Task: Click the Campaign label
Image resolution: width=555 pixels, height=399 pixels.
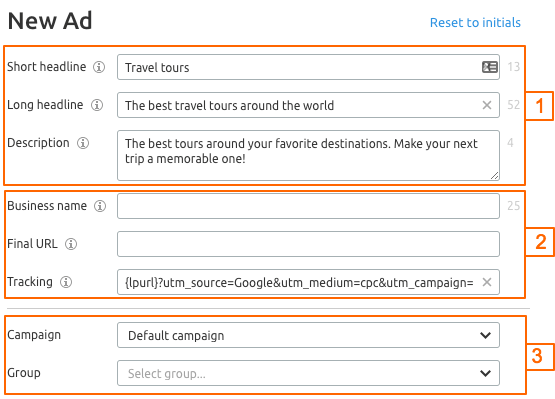Action: 34,335
